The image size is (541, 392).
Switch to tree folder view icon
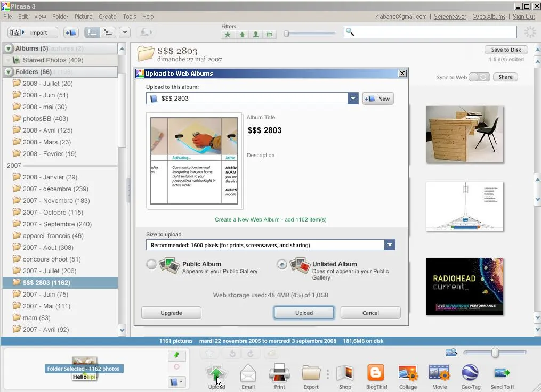[108, 32]
